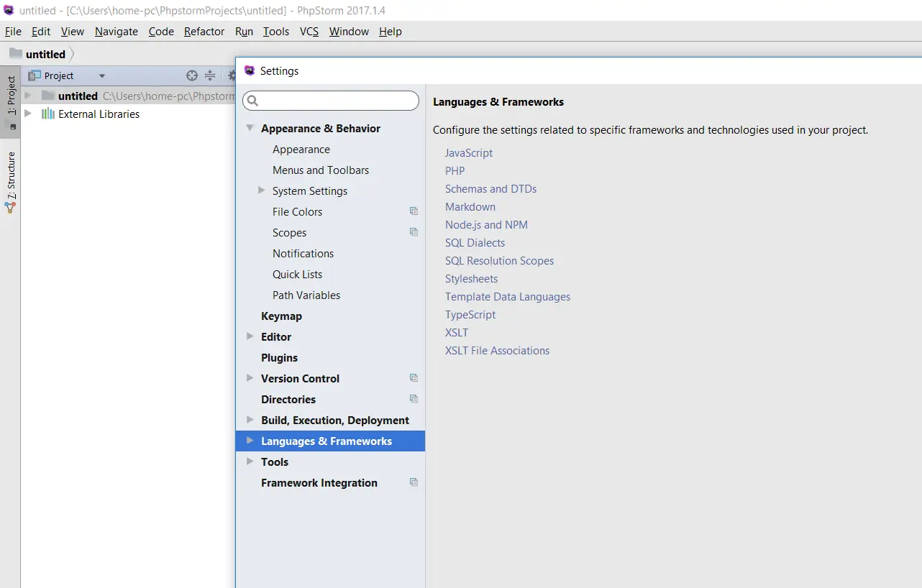Click the project-level icon beside Version Control
The height and width of the screenshot is (588, 922).
click(x=414, y=378)
